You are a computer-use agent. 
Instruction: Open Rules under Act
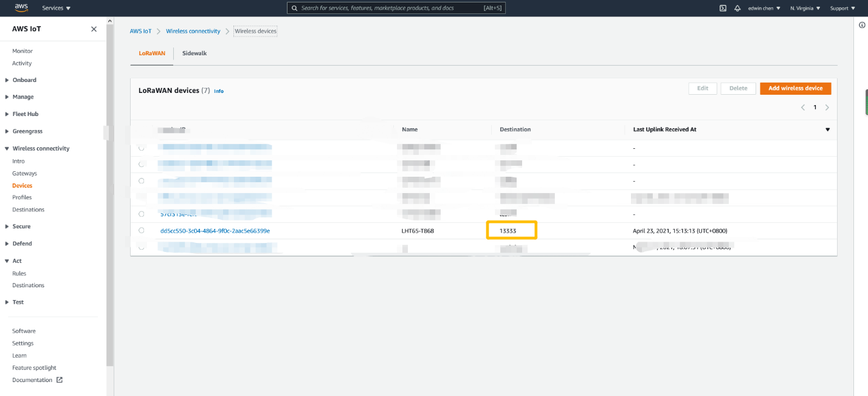pyautogui.click(x=19, y=273)
